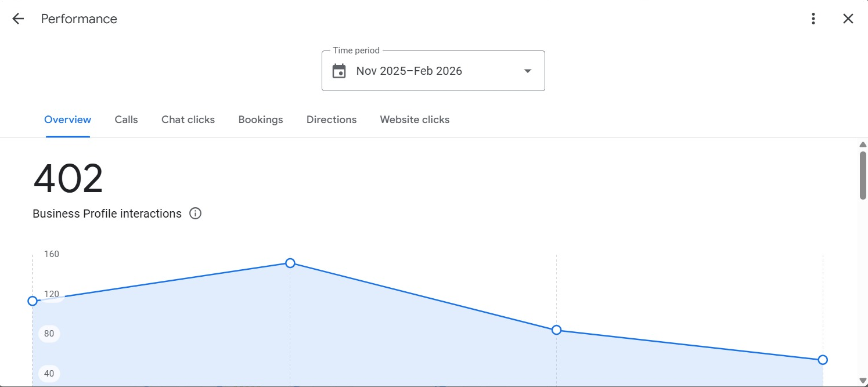Switch to the Overview tab
This screenshot has width=868, height=387.
[x=67, y=120]
